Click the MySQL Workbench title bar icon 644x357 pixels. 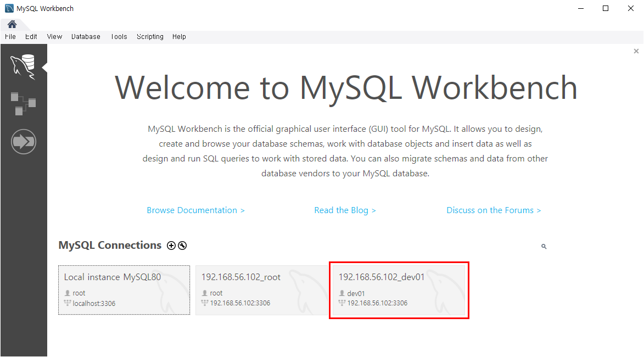9,8
